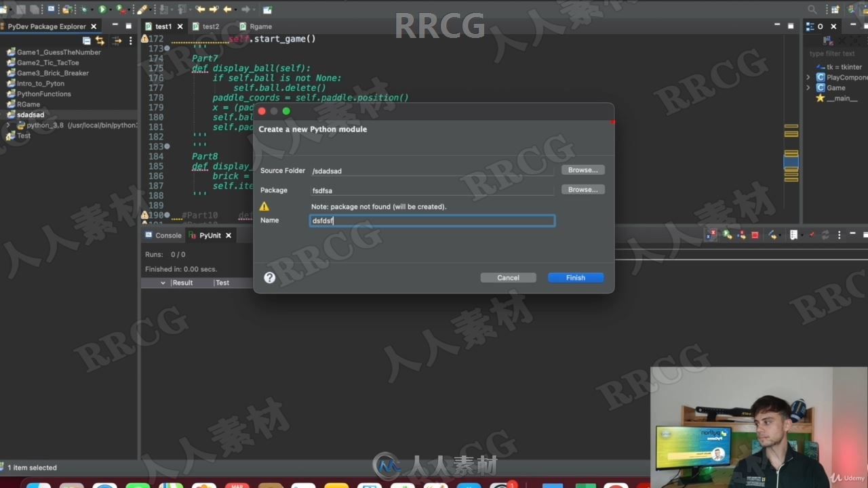Expand the python_3.8 interpreter node
Viewport: 868px width, 488px height.
pos(8,125)
